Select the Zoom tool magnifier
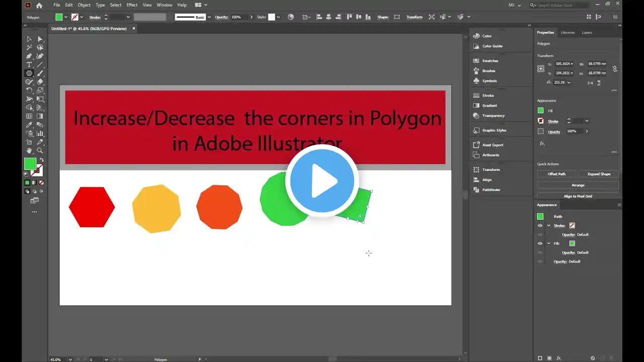 (40, 150)
